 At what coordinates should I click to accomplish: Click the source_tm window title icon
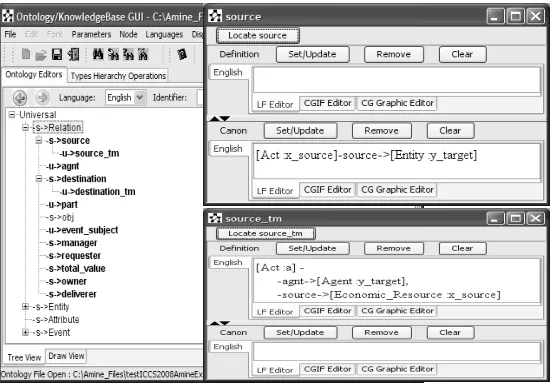pos(215,218)
